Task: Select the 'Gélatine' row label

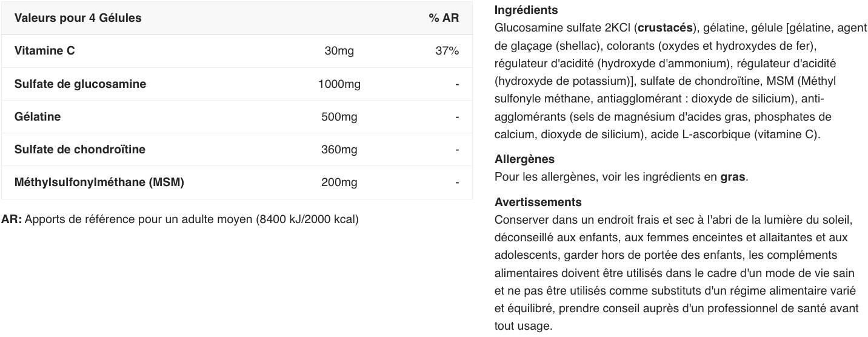Action: pyautogui.click(x=38, y=116)
